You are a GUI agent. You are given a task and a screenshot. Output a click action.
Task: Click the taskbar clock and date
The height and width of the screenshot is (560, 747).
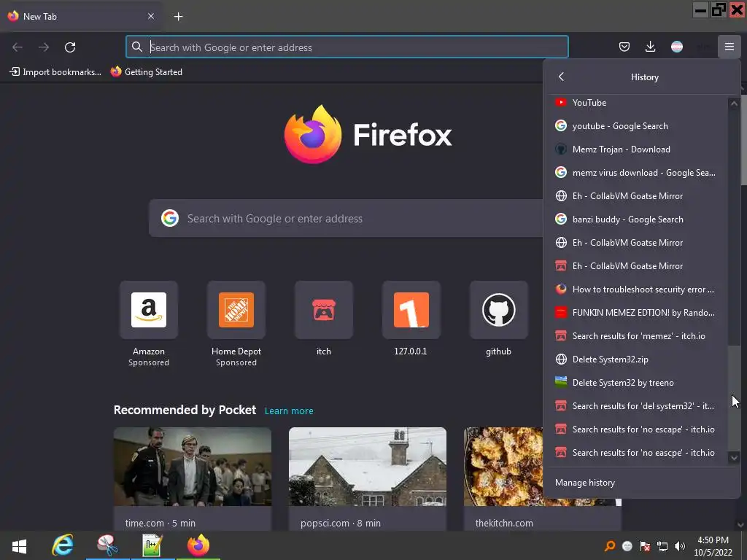[x=713, y=546]
